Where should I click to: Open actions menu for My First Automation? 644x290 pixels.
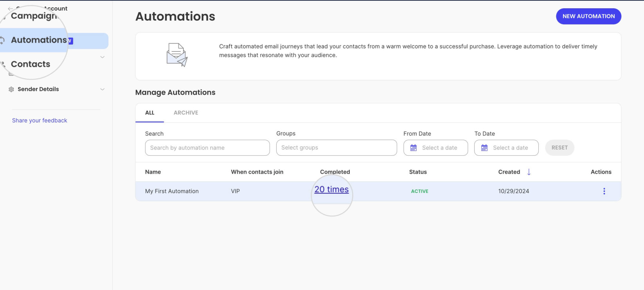click(604, 191)
